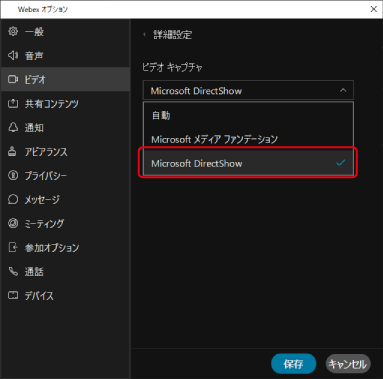Click the 詳細設定 heading text
383x379 pixels.
pyautogui.click(x=173, y=34)
